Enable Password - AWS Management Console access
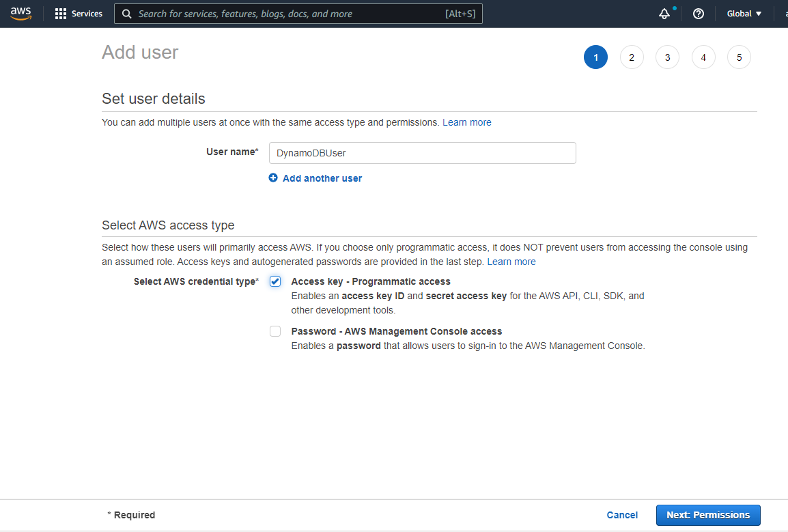The image size is (788, 532). (275, 331)
